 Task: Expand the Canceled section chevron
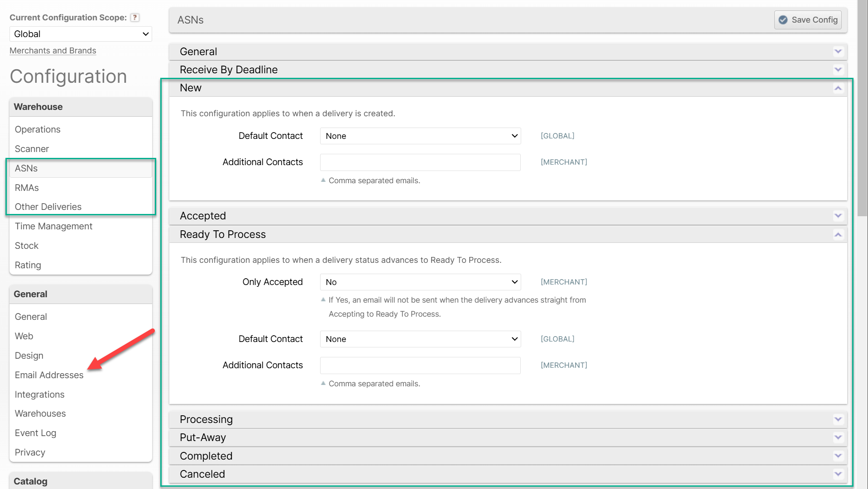[838, 474]
